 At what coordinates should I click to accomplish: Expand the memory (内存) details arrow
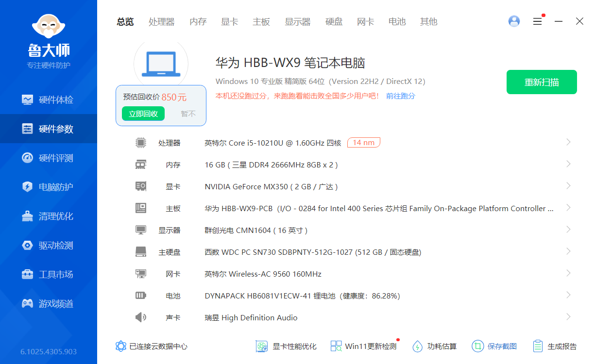point(568,164)
